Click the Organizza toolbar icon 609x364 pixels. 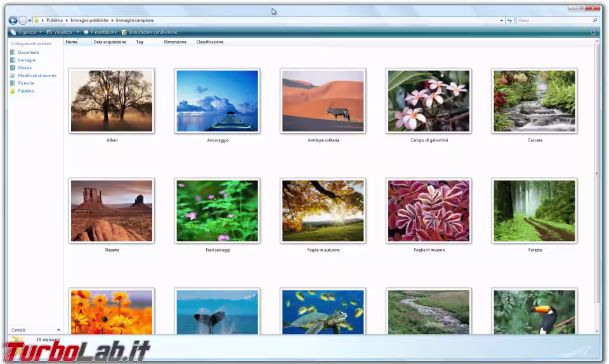(x=13, y=32)
